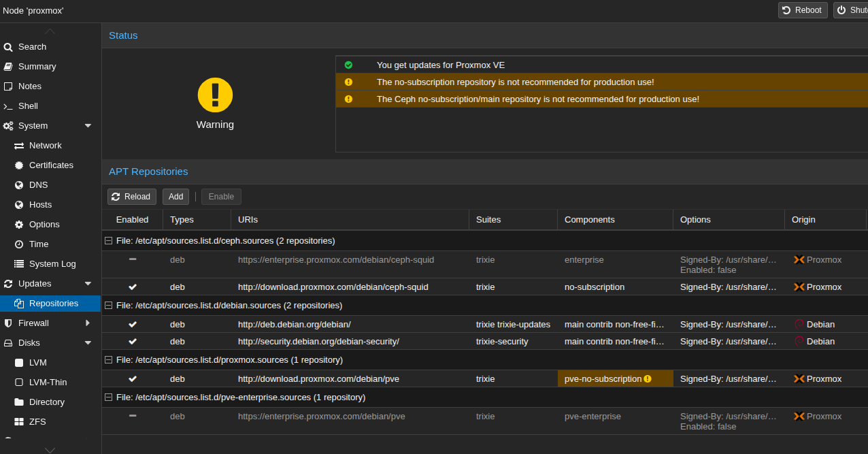
Task: Click Debian logo in deb.debian.org row
Action: (799, 325)
